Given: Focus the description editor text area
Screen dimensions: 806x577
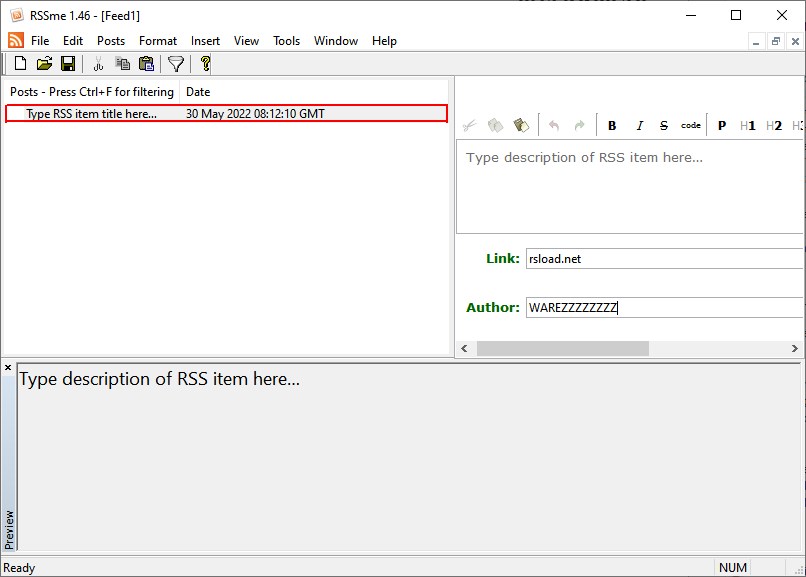Looking at the screenshot, I should [630, 187].
